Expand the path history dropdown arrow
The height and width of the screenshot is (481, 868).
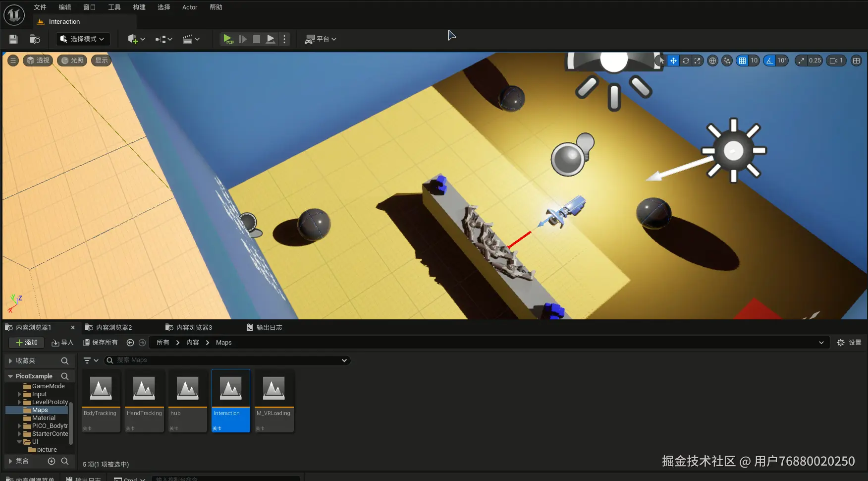(x=821, y=343)
